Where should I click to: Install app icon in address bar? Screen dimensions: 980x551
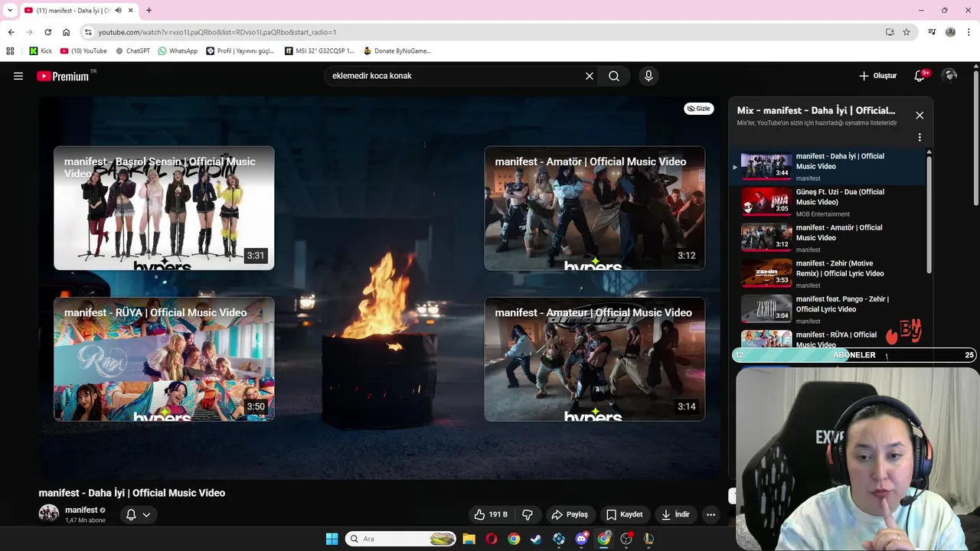(x=890, y=32)
